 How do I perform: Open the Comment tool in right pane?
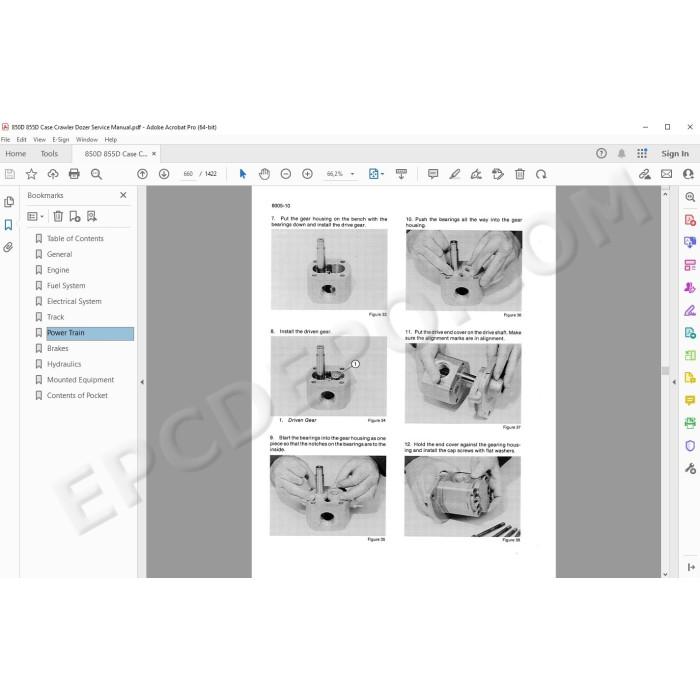click(x=690, y=400)
